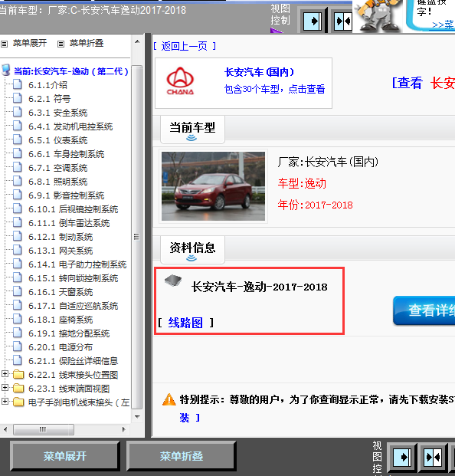Open 6.20.1 电源分布 entry

pyautogui.click(x=61, y=347)
